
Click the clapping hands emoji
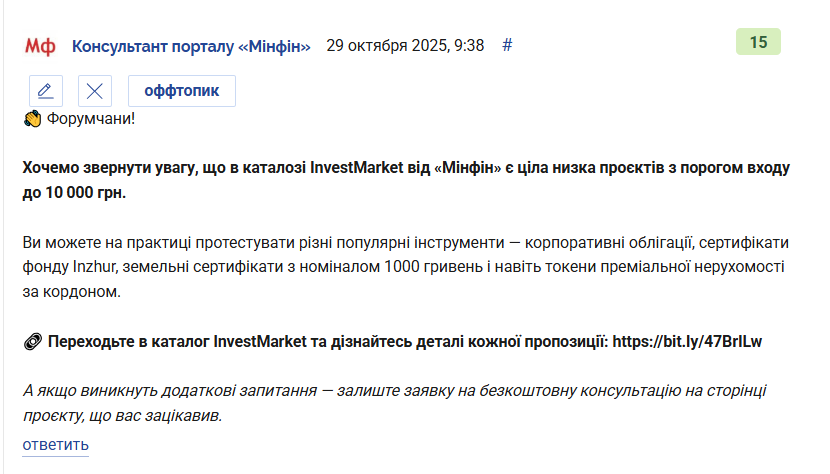32,119
